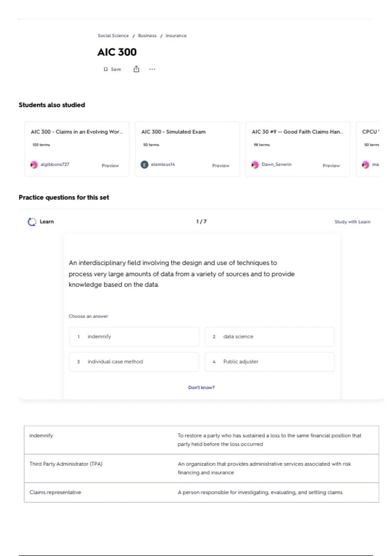Preview the Claims in an Evolving World set

point(110,166)
